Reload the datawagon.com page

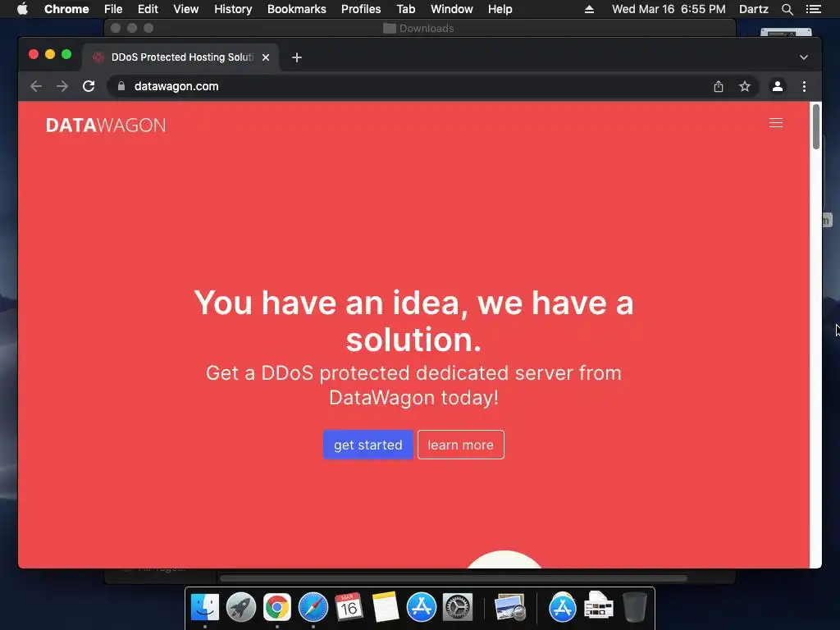[x=89, y=86]
